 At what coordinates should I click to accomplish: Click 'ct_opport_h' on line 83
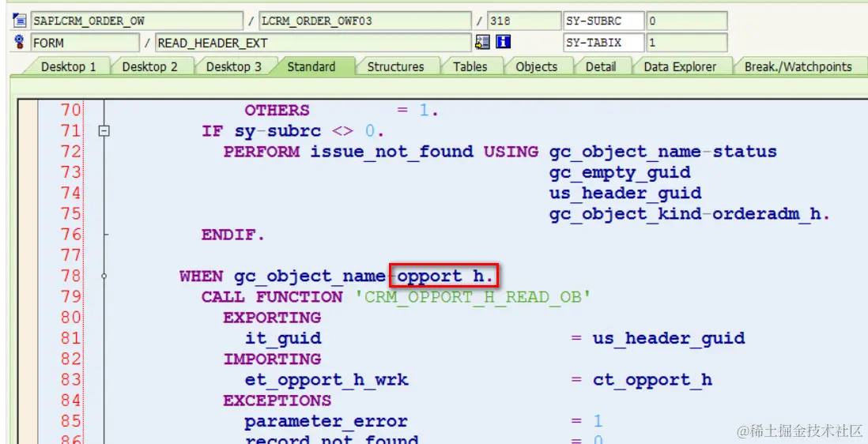tap(653, 381)
